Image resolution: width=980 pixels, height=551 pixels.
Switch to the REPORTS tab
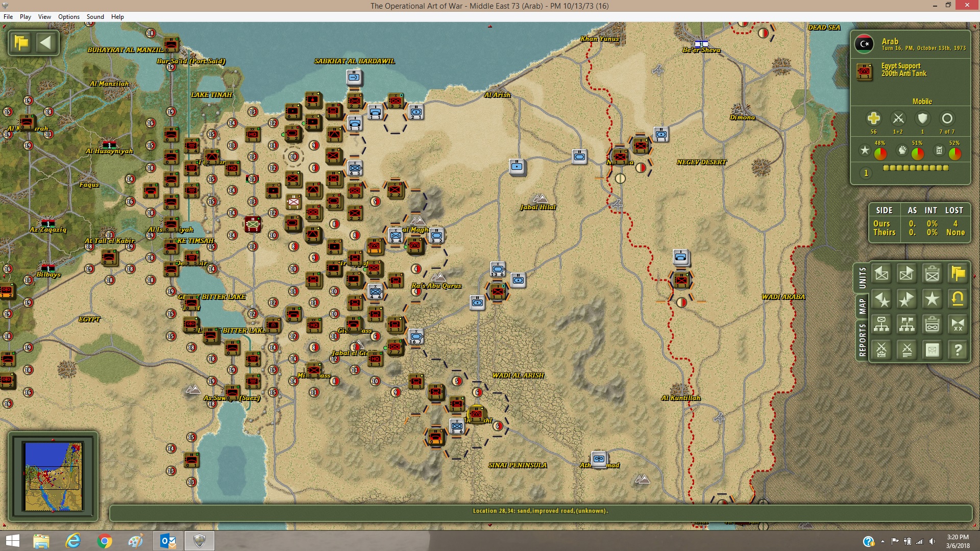(863, 340)
